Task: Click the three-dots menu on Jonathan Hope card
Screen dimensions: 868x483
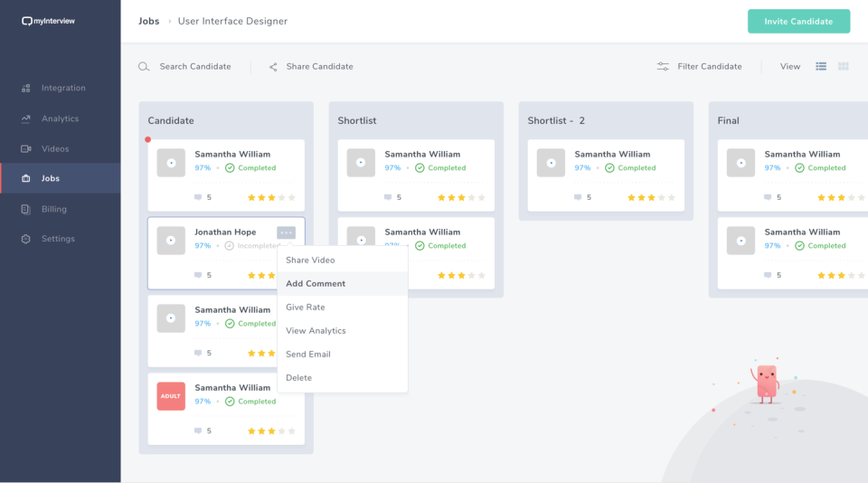Action: click(287, 233)
